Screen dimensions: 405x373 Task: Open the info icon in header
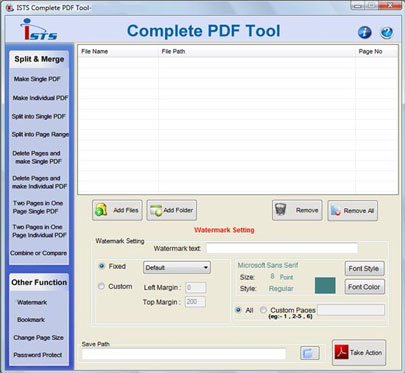click(x=364, y=32)
